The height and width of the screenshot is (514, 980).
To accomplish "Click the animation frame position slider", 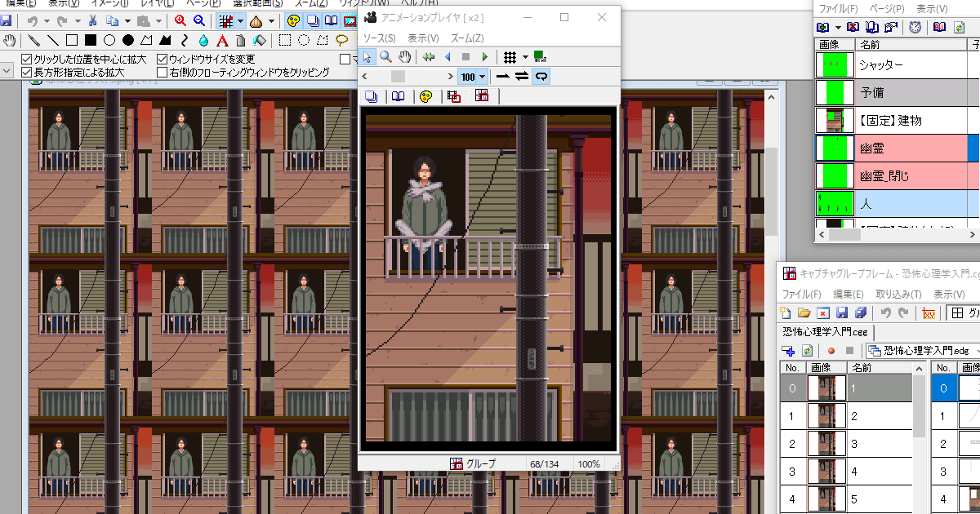I will click(x=398, y=76).
